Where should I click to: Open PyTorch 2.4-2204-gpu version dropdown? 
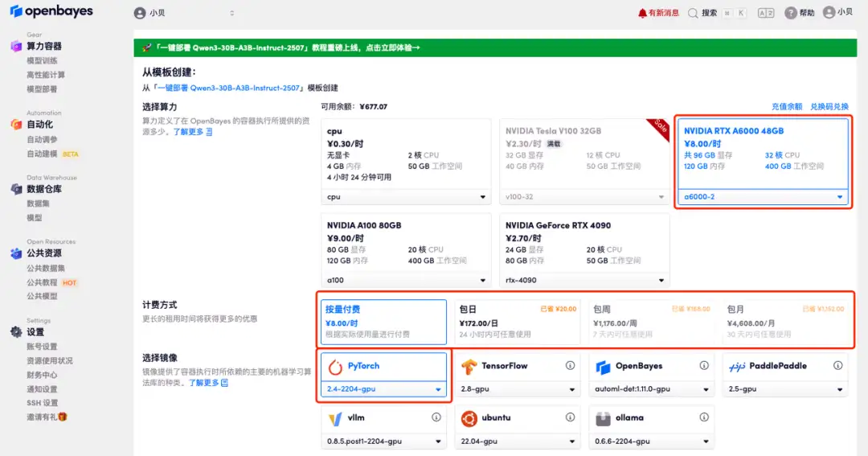click(x=383, y=389)
